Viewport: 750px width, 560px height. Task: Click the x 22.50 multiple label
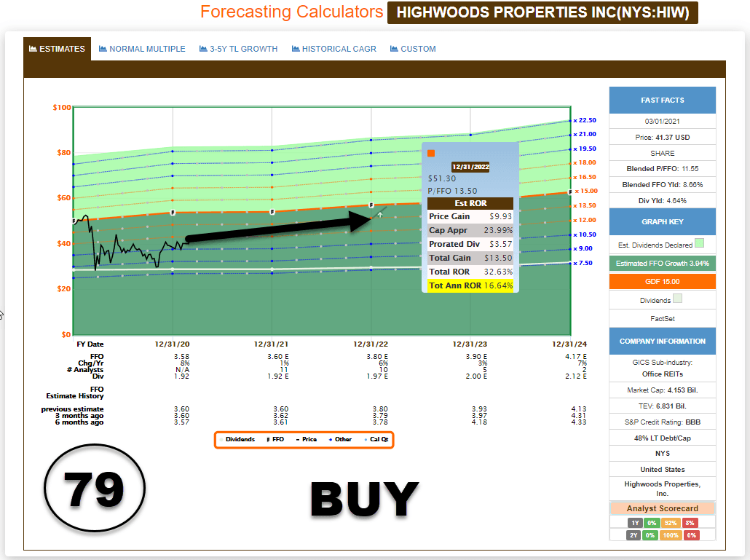[585, 120]
